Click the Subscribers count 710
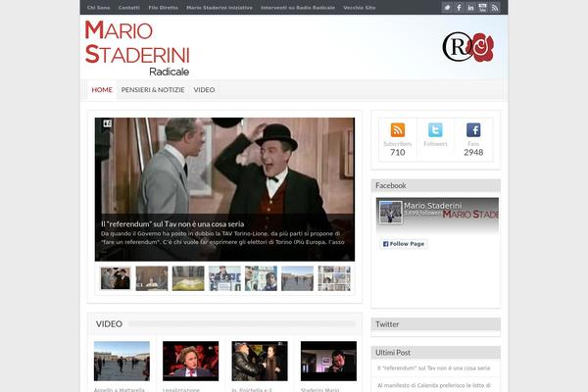Viewport: 588px width, 392px height. click(398, 152)
